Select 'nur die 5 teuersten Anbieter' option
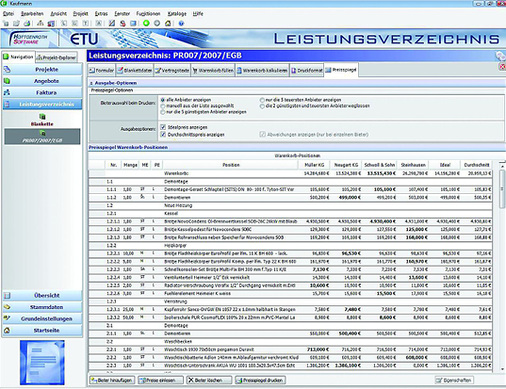Viewport: 506px width, 389px height. [x=262, y=100]
